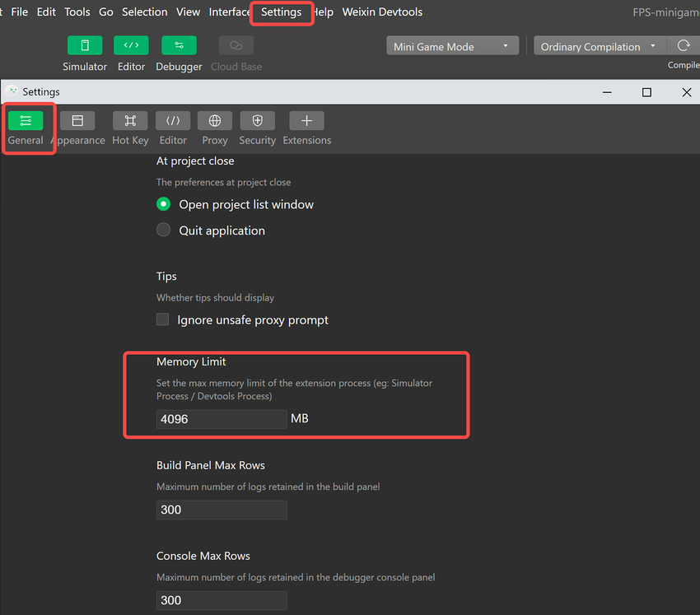Focus the Build Panel Max Rows field
Image resolution: width=700 pixels, height=615 pixels.
(222, 510)
